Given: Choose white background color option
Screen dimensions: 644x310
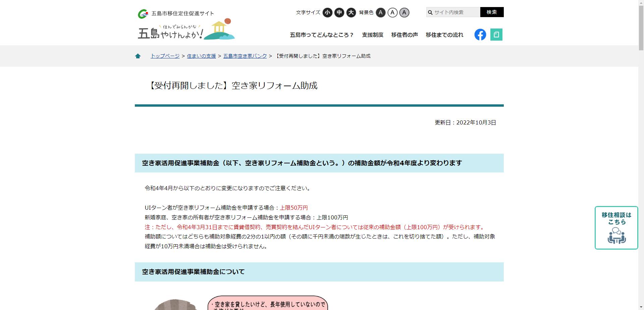Looking at the screenshot, I should pos(392,13).
